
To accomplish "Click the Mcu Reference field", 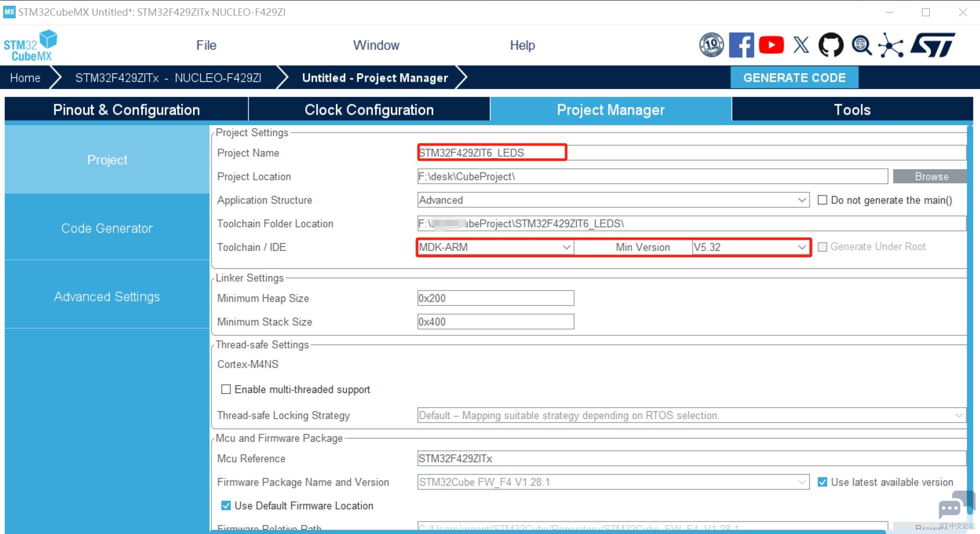I will 692,458.
